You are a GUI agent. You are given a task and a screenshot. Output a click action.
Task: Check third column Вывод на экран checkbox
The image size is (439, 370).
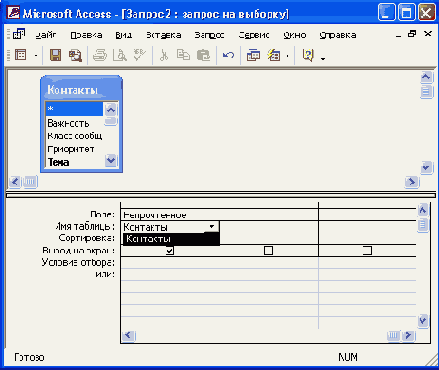(x=367, y=250)
